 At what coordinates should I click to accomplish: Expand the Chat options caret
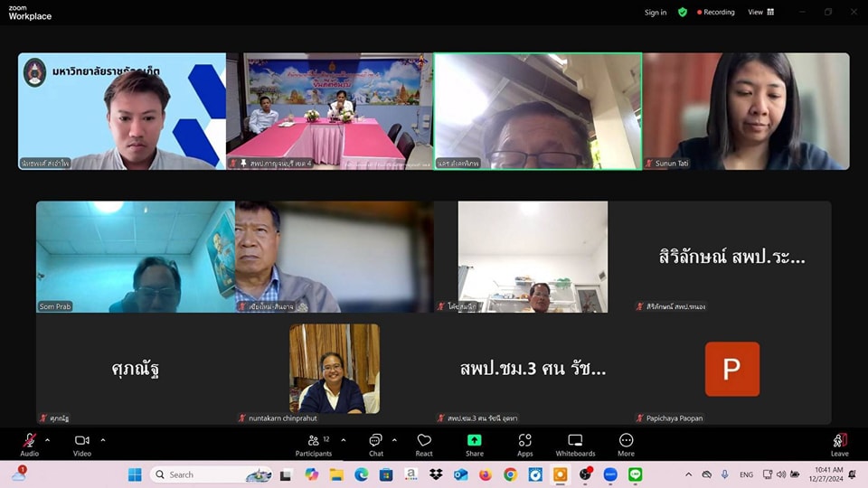point(394,440)
